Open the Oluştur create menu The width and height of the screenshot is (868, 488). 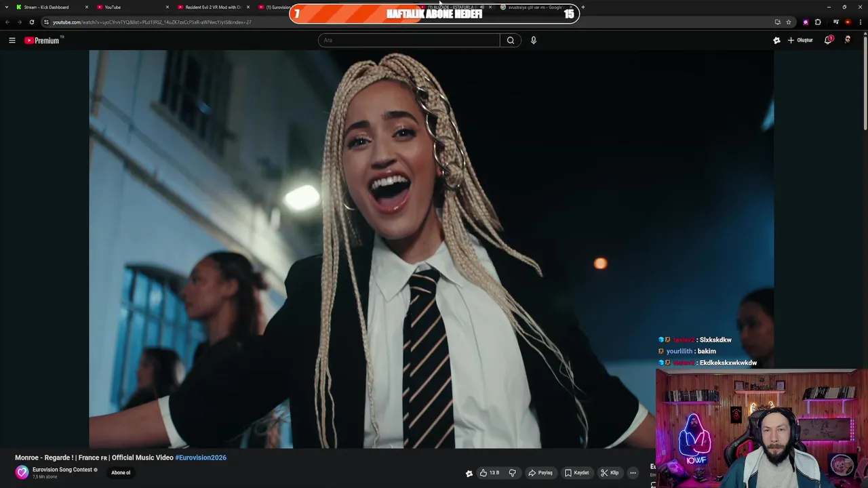click(800, 41)
